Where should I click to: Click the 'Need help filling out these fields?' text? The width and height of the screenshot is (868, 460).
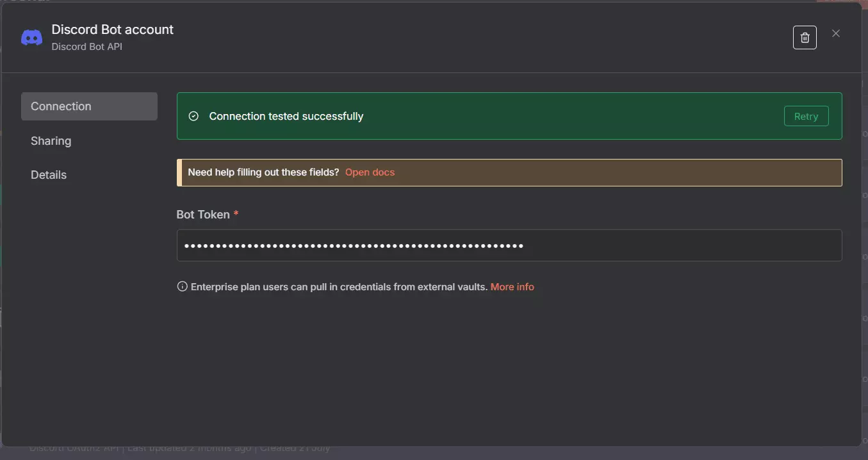[263, 172]
